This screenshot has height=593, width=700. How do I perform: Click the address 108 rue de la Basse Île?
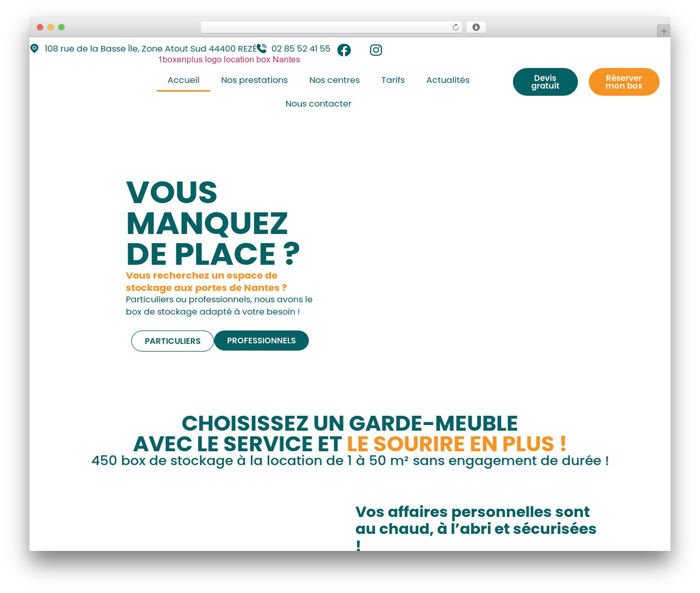click(150, 49)
